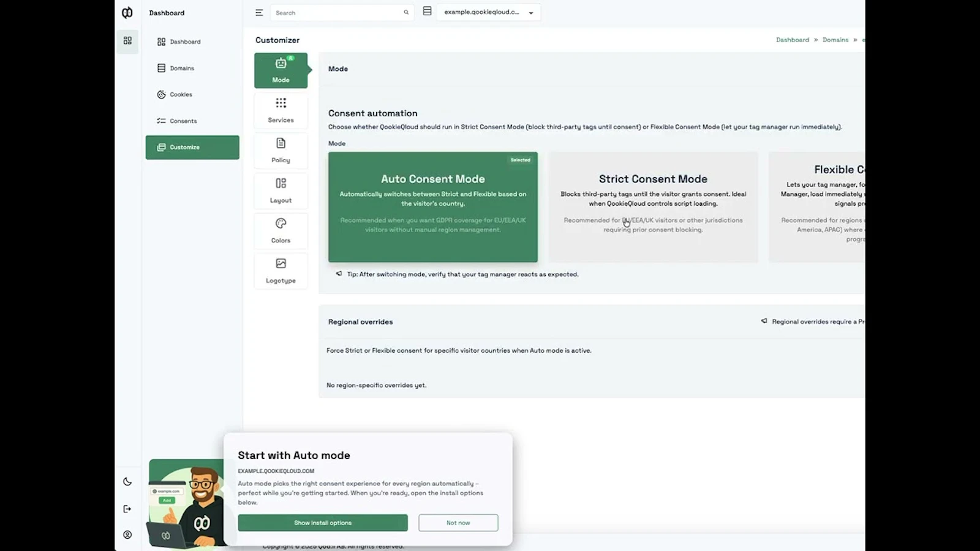Click 'No region-specific overrides yet.' text
Viewport: 980px width, 551px height.
(377, 385)
